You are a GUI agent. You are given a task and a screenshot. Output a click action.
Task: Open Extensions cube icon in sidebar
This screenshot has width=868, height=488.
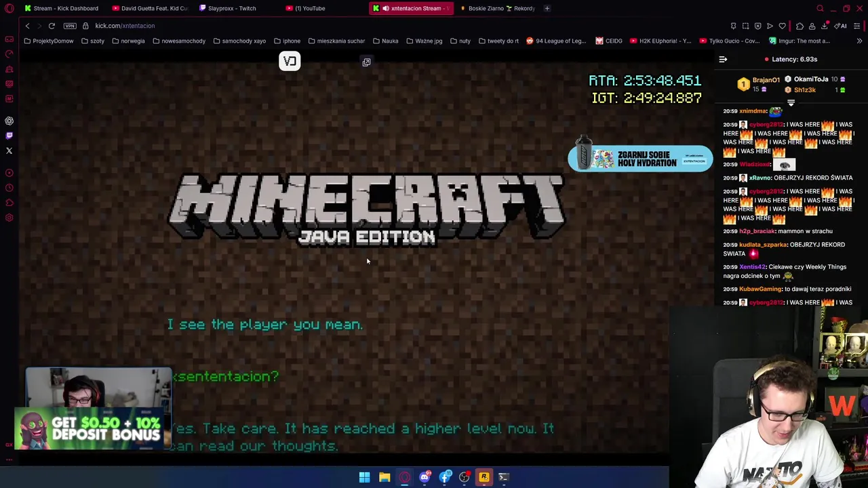[x=9, y=203]
